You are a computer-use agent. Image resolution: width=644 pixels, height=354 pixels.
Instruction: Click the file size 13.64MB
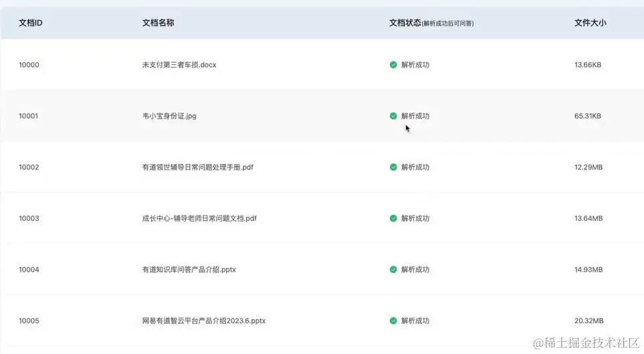[x=588, y=218]
